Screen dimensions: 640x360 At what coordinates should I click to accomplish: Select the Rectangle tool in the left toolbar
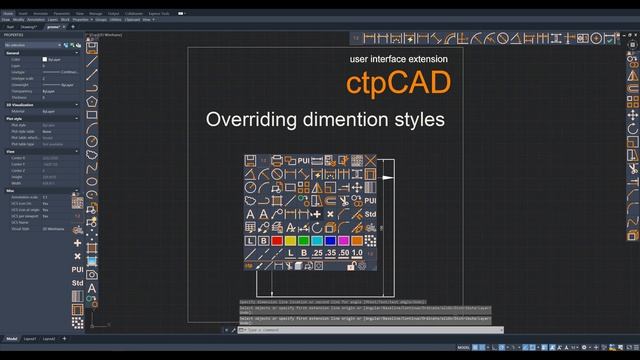(x=92, y=115)
